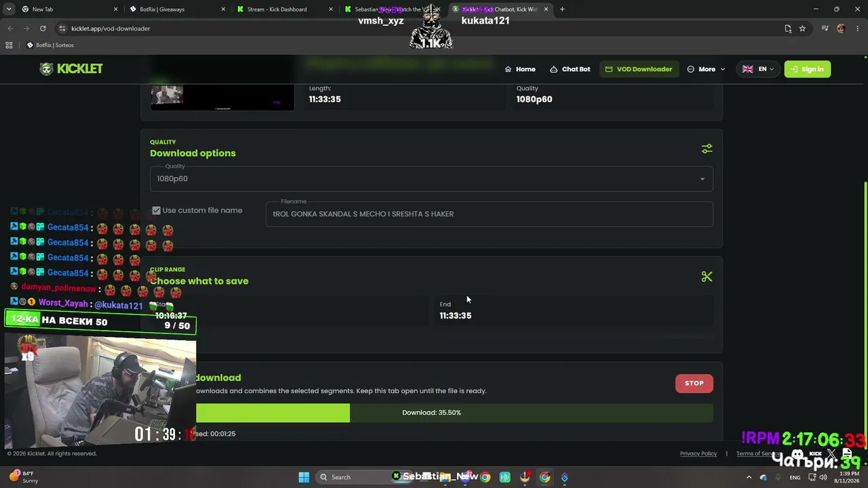Open the Chrome profile avatar
The height and width of the screenshot is (488, 868).
tap(841, 28)
